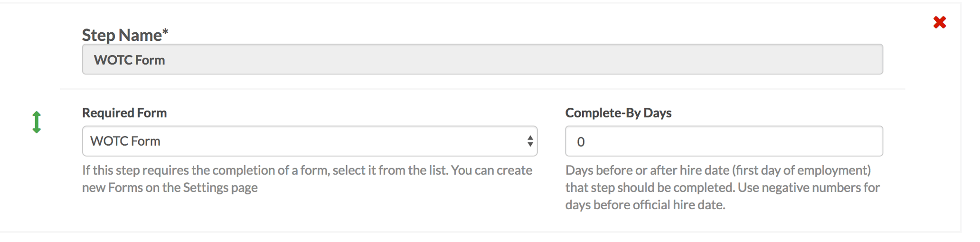Grab the green reorder arrows handle
The width and height of the screenshot is (980, 242).
tap(37, 122)
